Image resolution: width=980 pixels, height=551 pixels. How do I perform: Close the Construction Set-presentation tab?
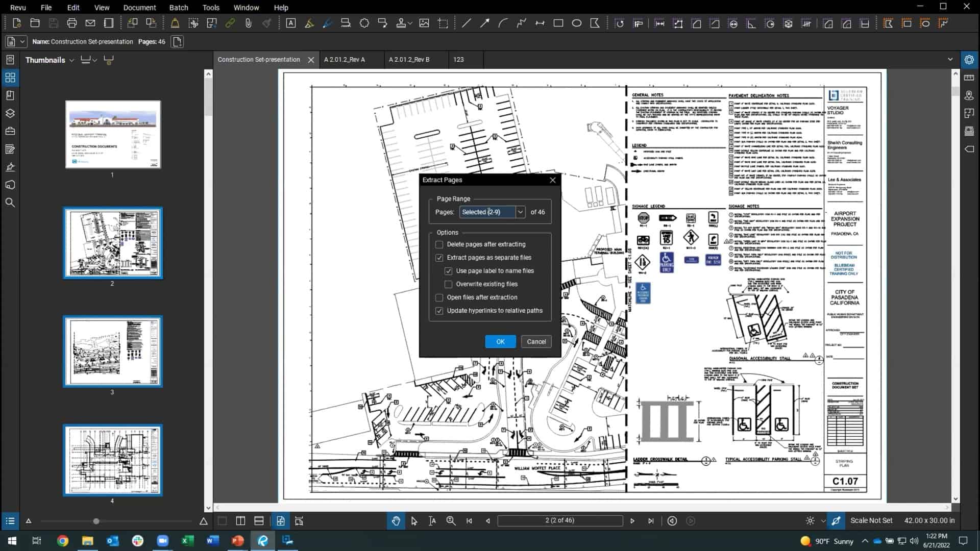[x=311, y=60]
